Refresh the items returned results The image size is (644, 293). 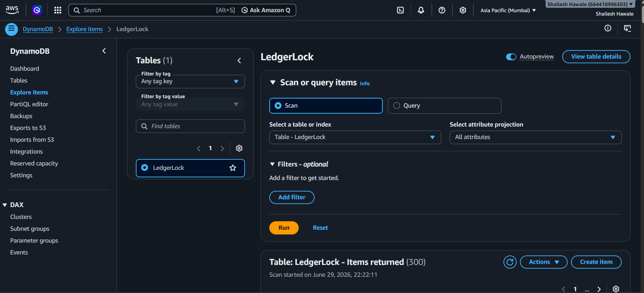(510, 262)
